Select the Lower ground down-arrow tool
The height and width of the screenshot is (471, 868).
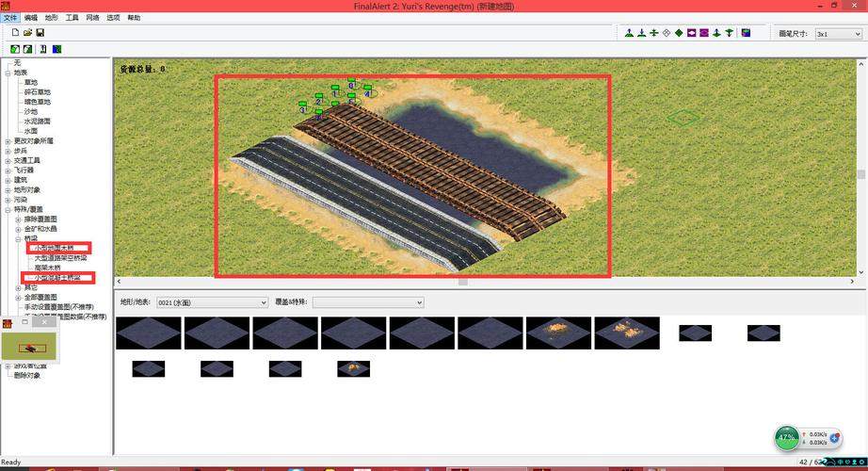point(642,33)
